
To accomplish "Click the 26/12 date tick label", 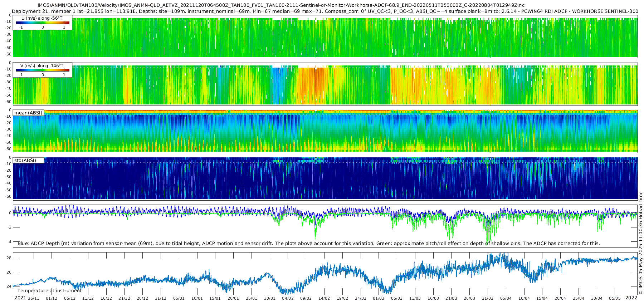I will click(142, 298).
